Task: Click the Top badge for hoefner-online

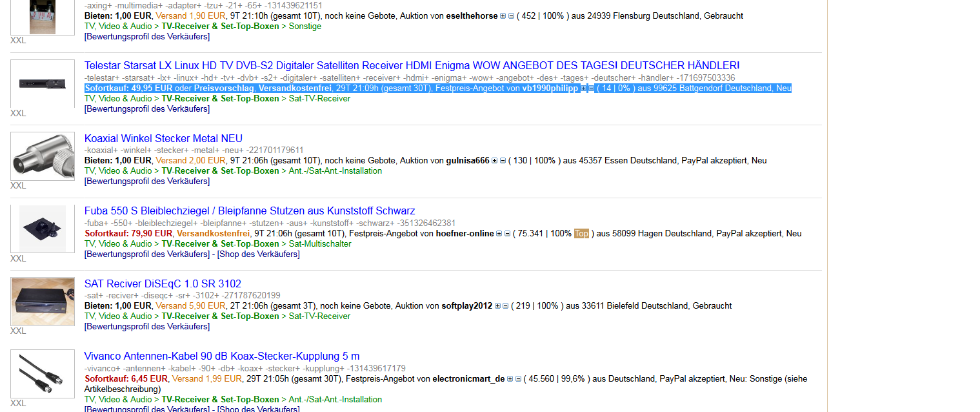Action: coord(582,234)
